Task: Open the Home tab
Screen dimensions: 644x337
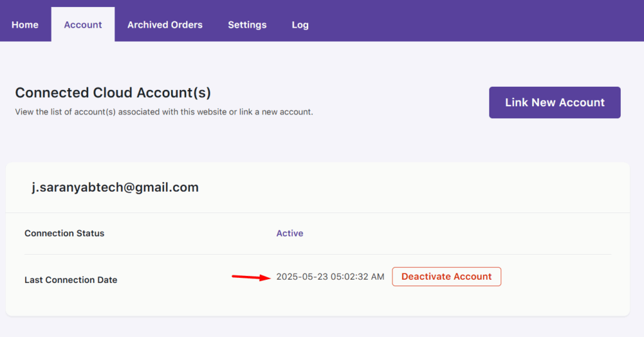Action: coord(25,25)
